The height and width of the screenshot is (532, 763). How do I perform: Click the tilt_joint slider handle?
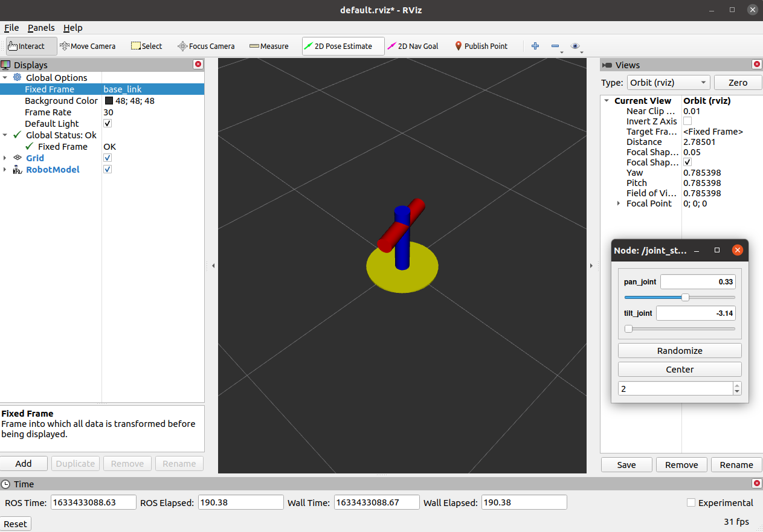628,328
